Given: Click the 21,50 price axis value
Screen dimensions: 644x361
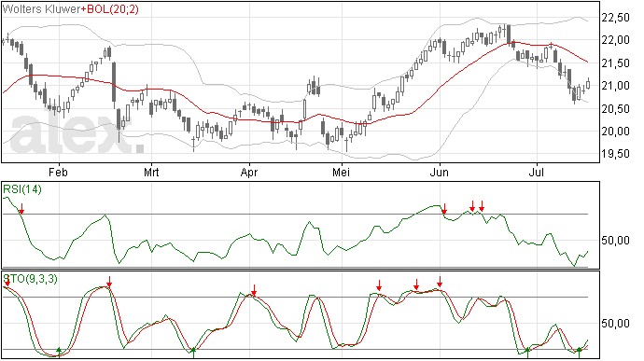Looking at the screenshot, I should 615,63.
